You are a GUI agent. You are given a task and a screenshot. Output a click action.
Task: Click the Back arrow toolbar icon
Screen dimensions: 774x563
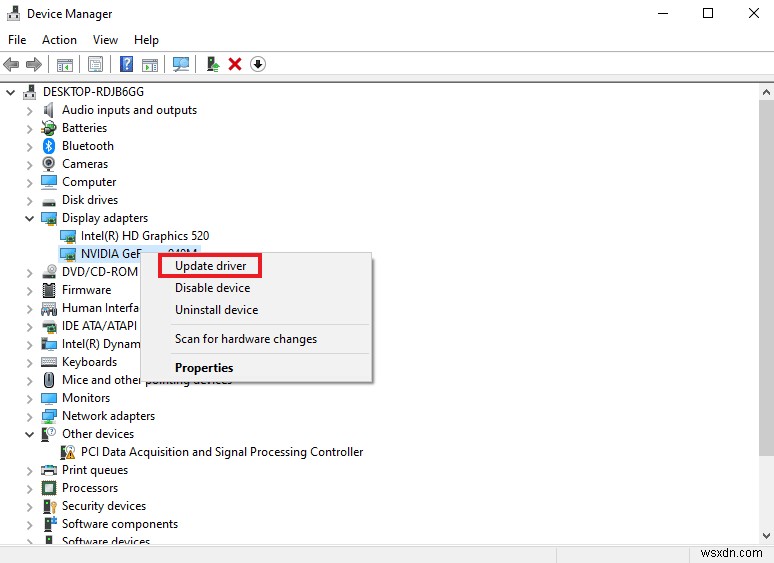click(x=11, y=64)
